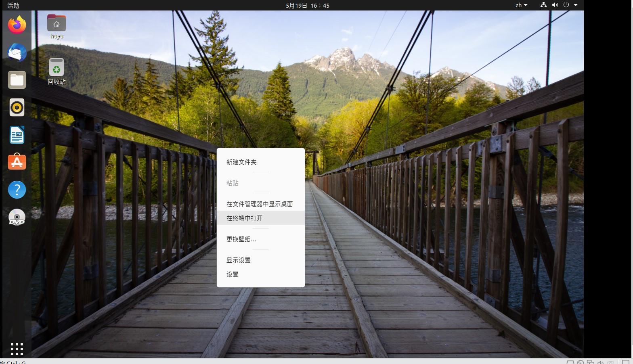Open Firefox from the dock
633x364 pixels.
click(17, 25)
